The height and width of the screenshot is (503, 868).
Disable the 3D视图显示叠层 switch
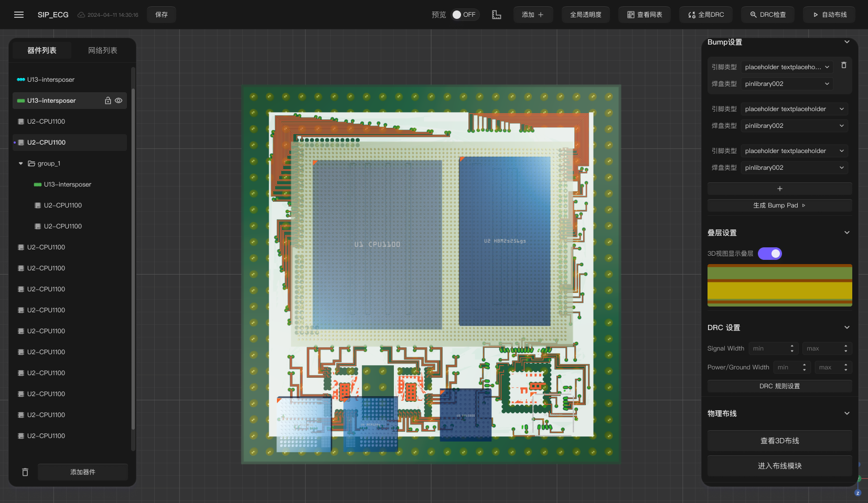tap(769, 254)
